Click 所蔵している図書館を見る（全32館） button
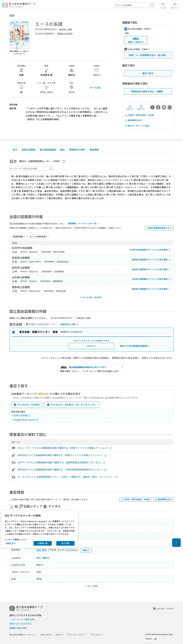 tap(148, 55)
